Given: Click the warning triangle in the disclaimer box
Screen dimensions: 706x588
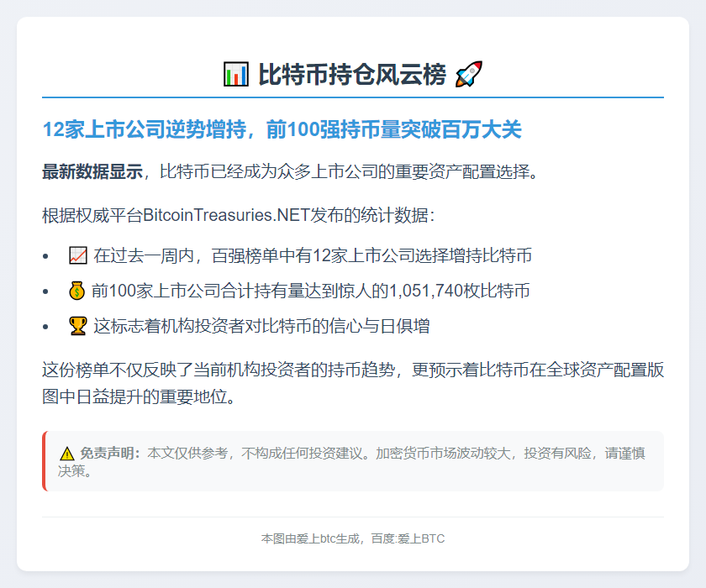Looking at the screenshot, I should click(66, 454).
